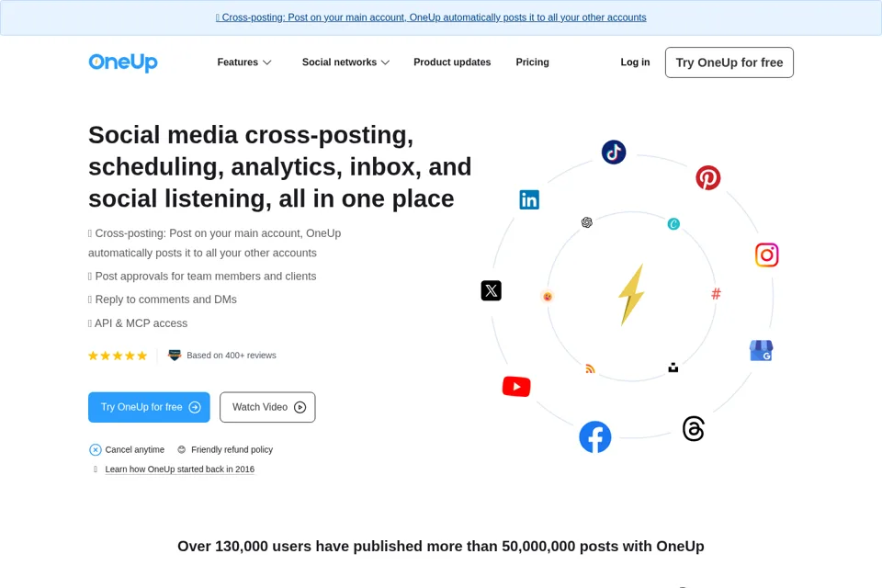882x588 pixels.
Task: Click the YouTube play icon
Action: point(516,387)
